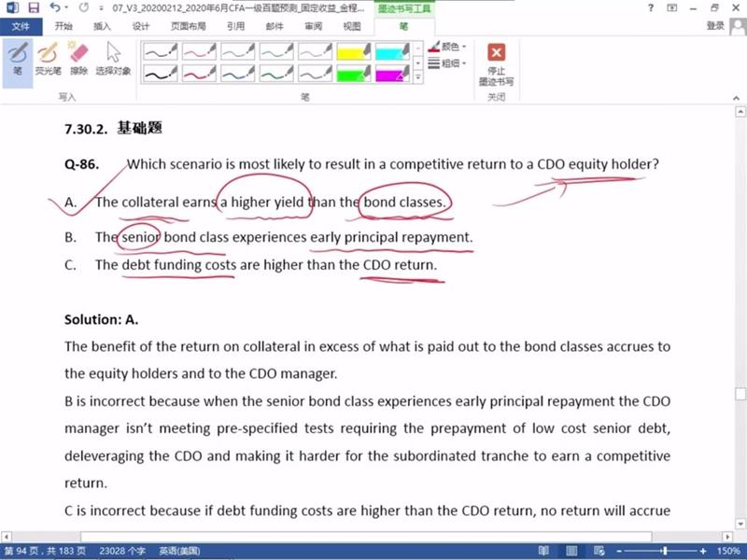Switch to the 页面布局 Page Layout tab
Viewport: 747px width, 560px height.
tap(189, 27)
